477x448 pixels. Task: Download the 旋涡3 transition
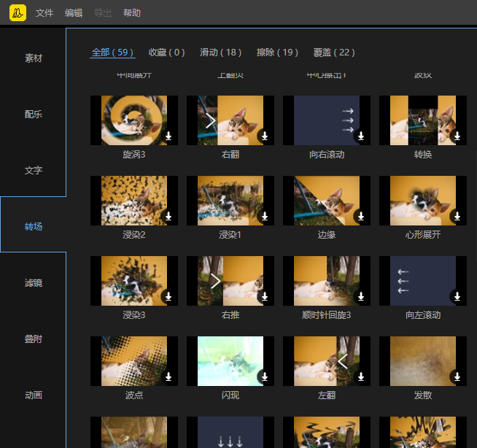coord(168,136)
